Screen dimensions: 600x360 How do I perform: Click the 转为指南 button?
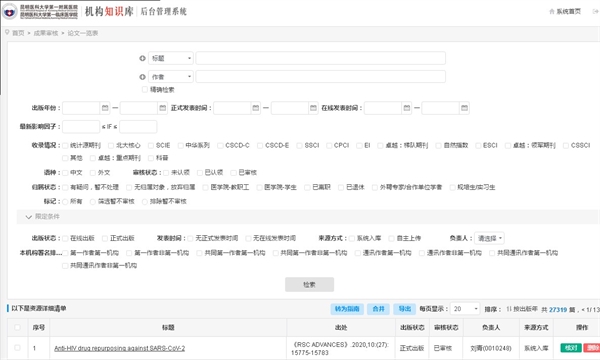pyautogui.click(x=347, y=309)
